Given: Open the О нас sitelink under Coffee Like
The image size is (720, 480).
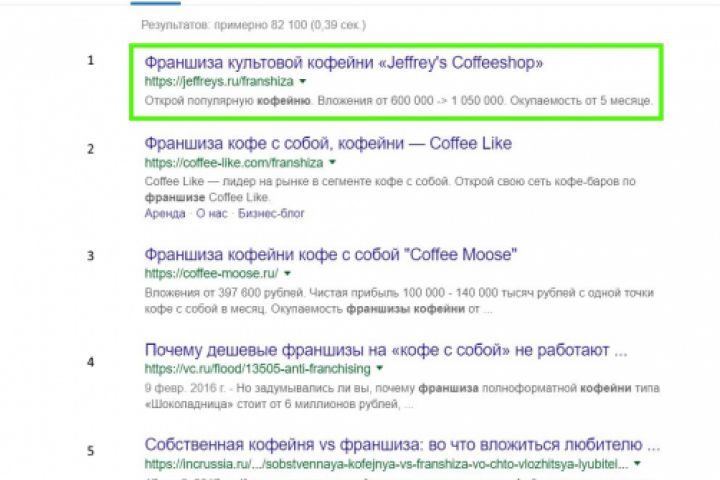Looking at the screenshot, I should tap(212, 214).
